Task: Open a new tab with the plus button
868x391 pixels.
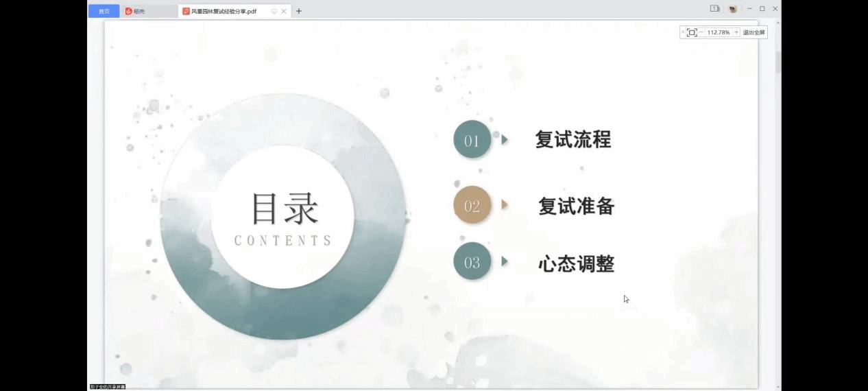Action: (299, 11)
